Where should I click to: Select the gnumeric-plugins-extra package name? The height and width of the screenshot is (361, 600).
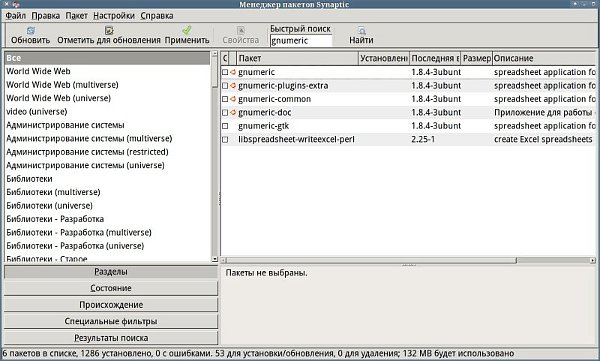(x=283, y=85)
